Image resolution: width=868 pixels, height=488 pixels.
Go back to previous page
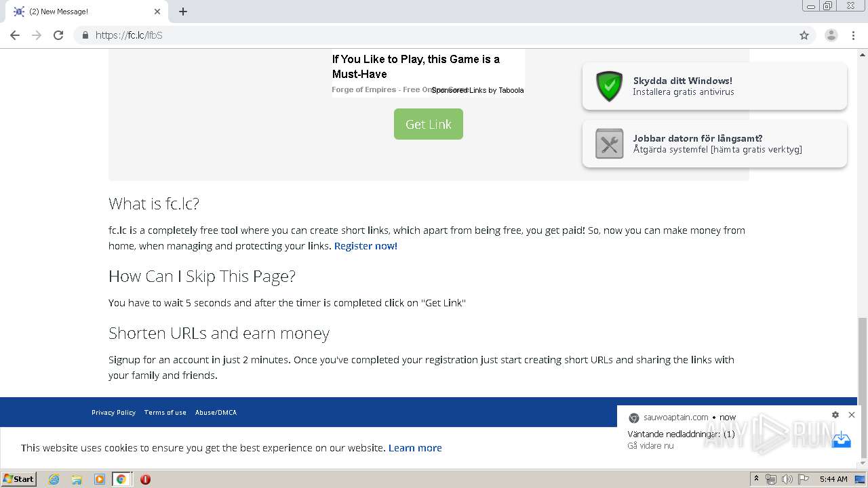point(15,35)
